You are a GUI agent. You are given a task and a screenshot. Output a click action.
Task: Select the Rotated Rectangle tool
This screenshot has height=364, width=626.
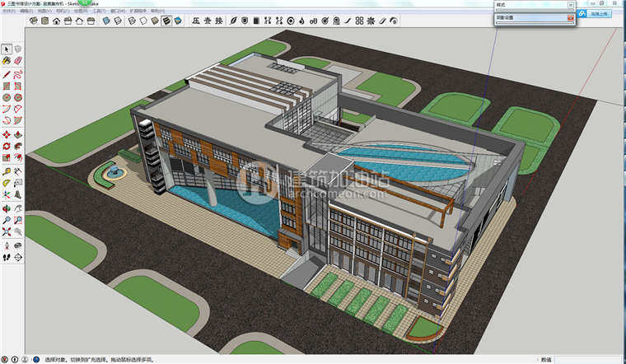[17, 86]
